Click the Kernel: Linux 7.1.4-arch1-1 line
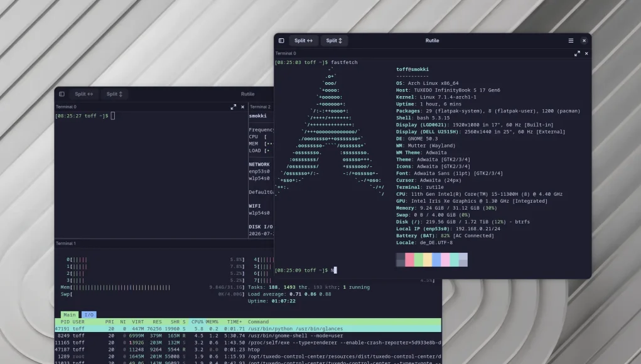641x364 pixels. (436, 97)
